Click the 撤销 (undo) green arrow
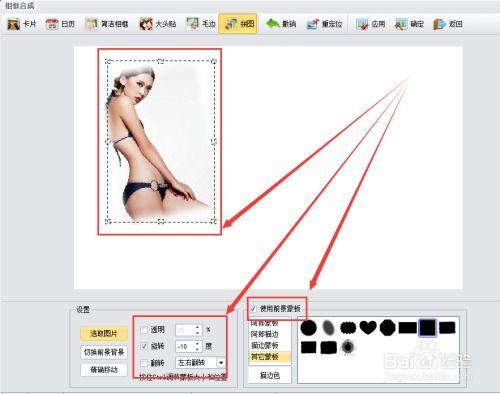 [273, 24]
